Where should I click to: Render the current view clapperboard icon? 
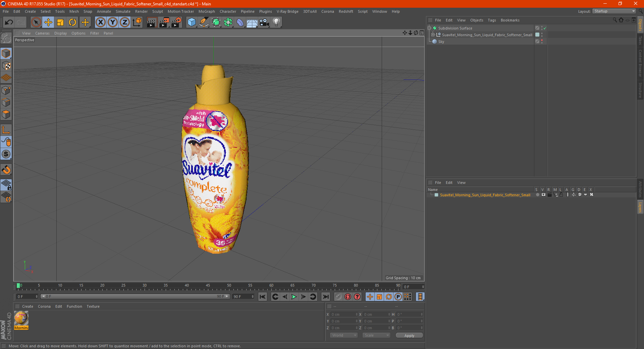tap(152, 22)
